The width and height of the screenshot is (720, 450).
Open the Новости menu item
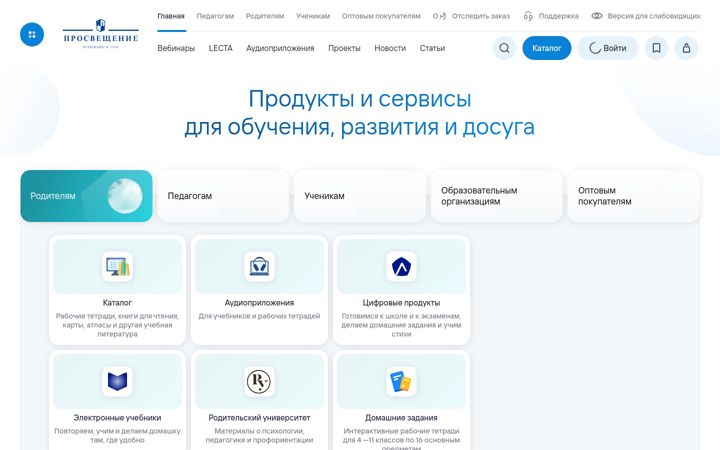pos(390,48)
